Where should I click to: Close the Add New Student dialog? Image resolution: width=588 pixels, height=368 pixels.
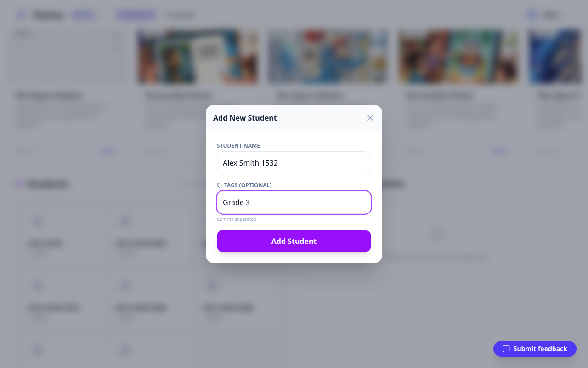(370, 118)
